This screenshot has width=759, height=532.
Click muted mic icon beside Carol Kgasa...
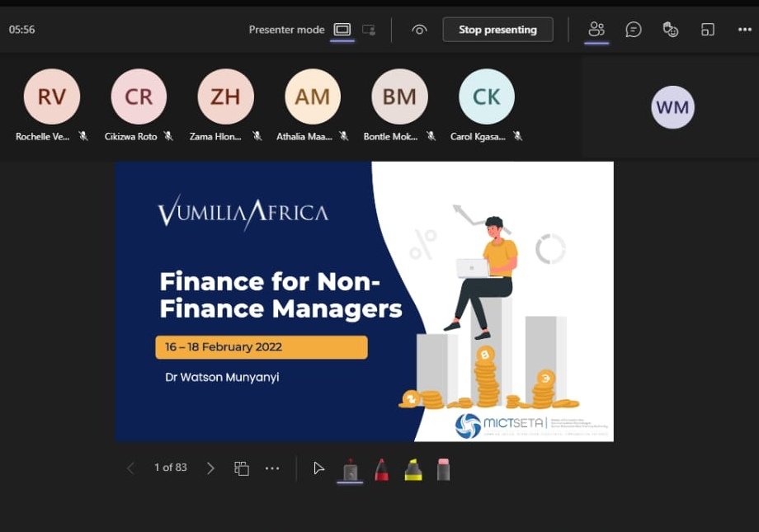pos(518,136)
